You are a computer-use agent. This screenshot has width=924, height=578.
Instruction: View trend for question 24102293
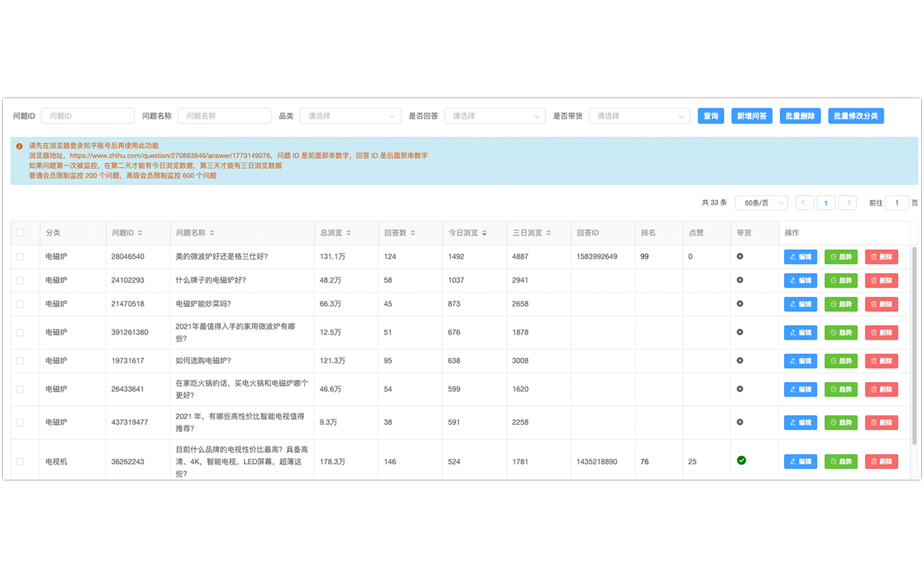(x=841, y=280)
